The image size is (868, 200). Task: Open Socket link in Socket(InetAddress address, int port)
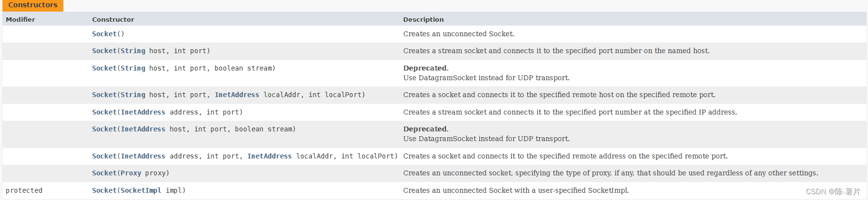point(104,112)
